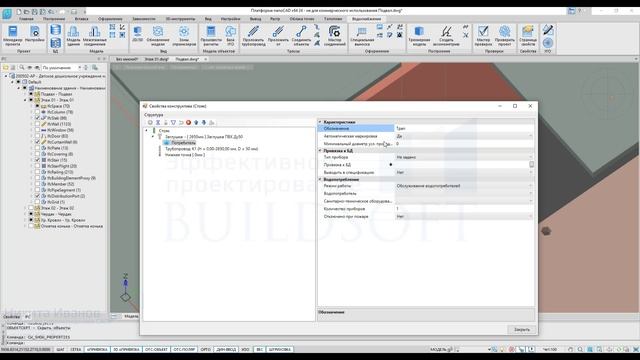Click the Обновление модели ribbon icon
Viewport: 640px width, 360px height.
[x=158, y=36]
